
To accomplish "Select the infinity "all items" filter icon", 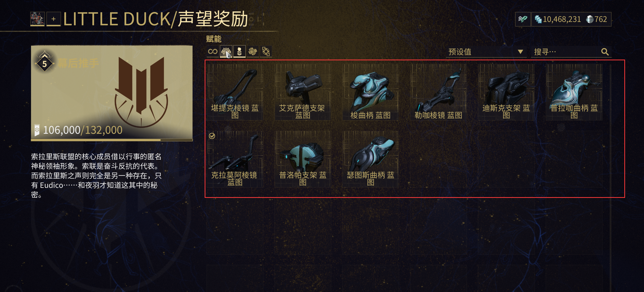I will (212, 51).
